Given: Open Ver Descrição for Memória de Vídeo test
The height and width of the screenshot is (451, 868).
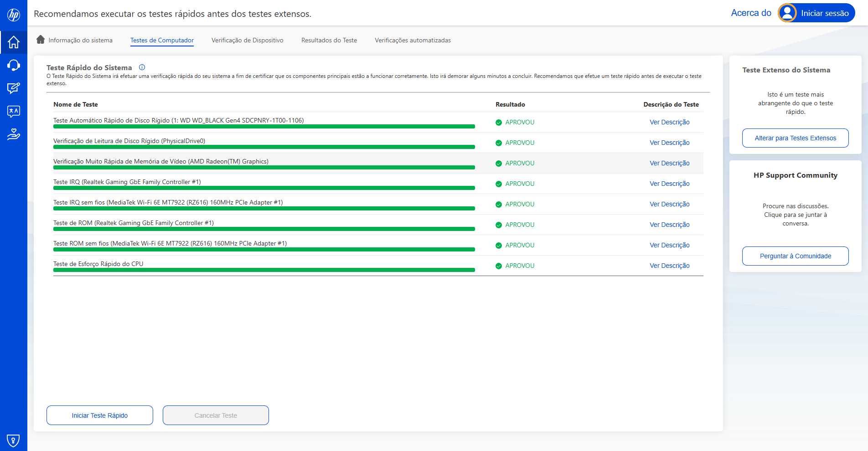Looking at the screenshot, I should coord(669,163).
